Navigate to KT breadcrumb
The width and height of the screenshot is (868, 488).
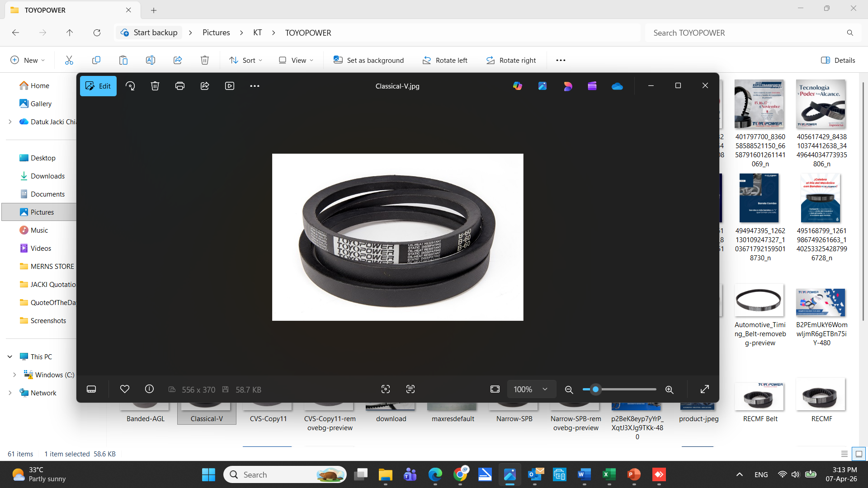tap(258, 33)
